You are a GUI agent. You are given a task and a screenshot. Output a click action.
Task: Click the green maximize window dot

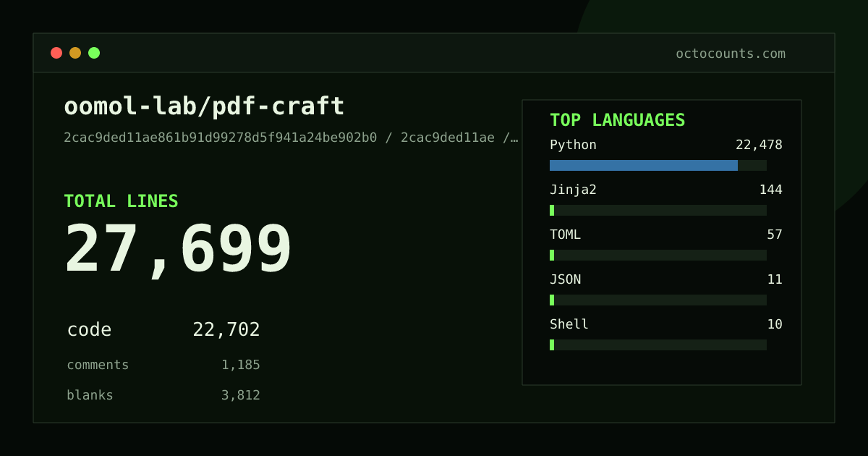[x=94, y=53]
